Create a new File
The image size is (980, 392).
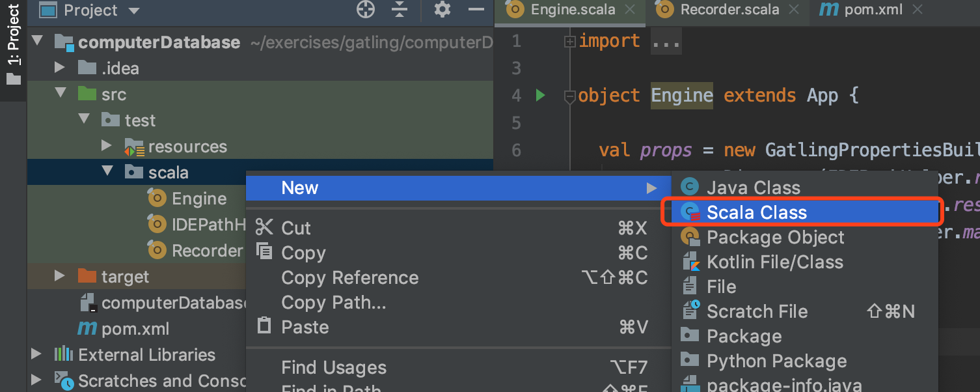[x=804, y=287]
